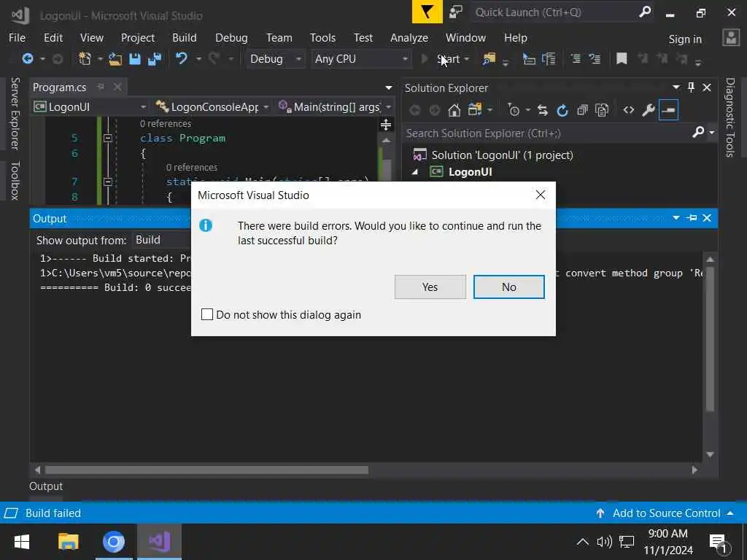Open the feedback notification flag icon
Image resolution: width=747 pixels, height=560 pixels.
click(x=427, y=12)
